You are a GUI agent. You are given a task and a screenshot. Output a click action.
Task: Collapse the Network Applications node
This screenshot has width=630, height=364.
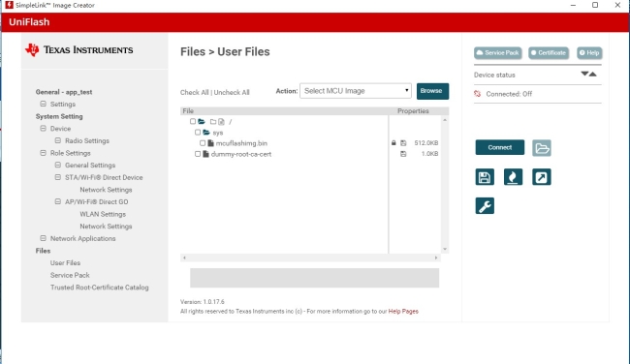43,238
